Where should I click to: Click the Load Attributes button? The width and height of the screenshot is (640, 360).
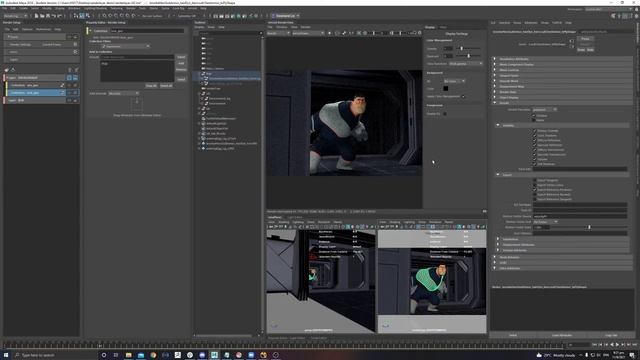click(562, 336)
